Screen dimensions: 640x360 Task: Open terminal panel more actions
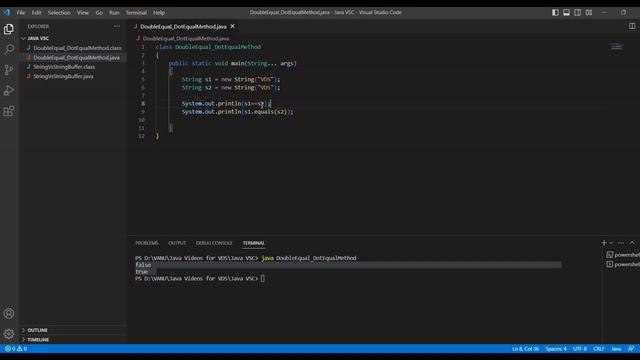[x=621, y=243]
